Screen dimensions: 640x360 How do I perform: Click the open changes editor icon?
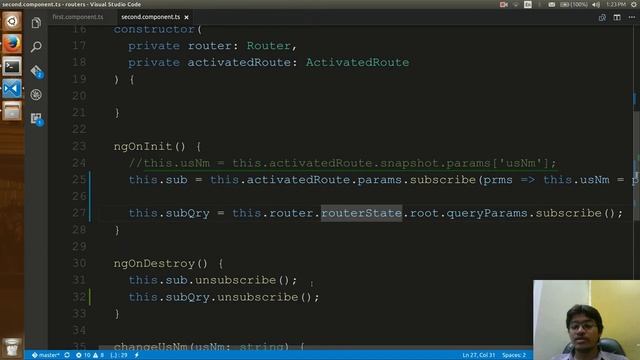pos(602,18)
